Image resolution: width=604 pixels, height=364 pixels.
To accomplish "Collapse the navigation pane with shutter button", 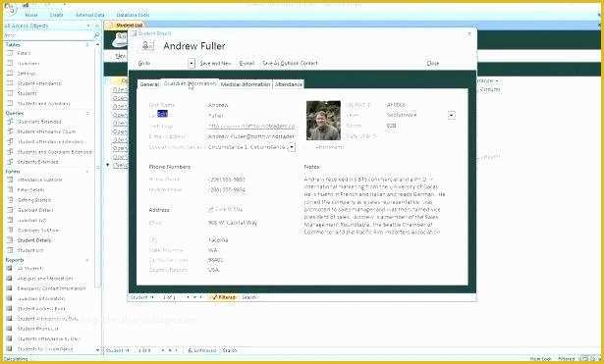I will coord(96,26).
